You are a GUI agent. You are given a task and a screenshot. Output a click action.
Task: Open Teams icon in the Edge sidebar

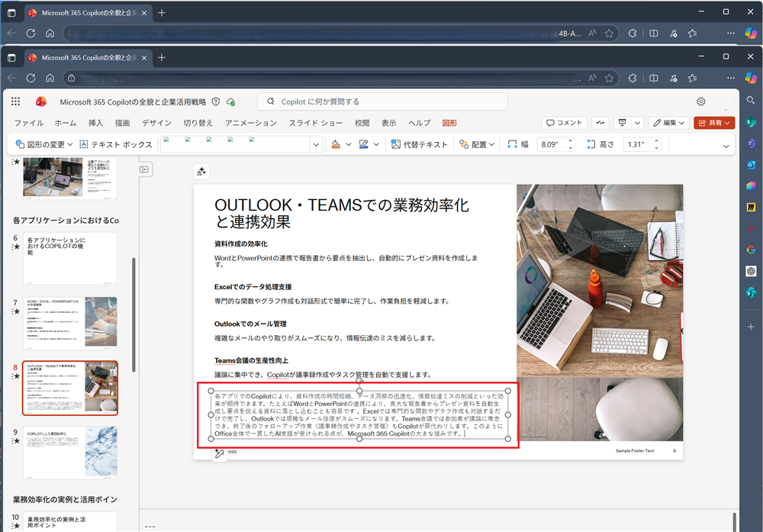pyautogui.click(x=751, y=143)
